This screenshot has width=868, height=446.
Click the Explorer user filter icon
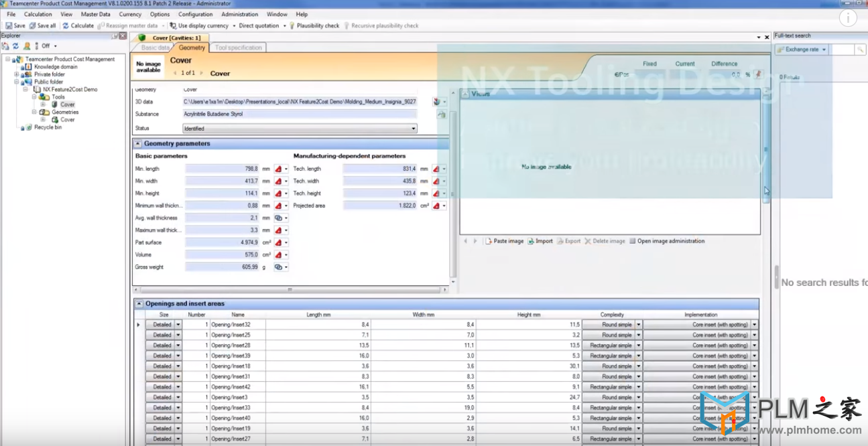point(27,46)
